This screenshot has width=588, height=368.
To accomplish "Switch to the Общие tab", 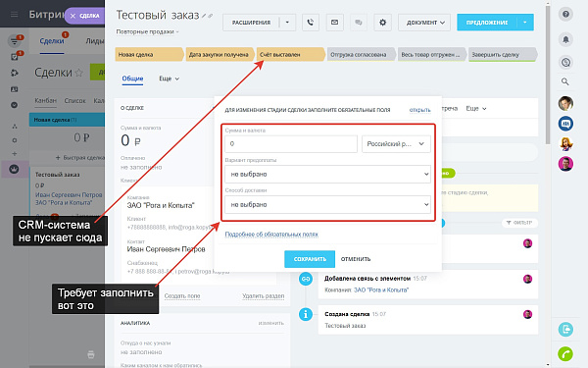I will click(132, 79).
